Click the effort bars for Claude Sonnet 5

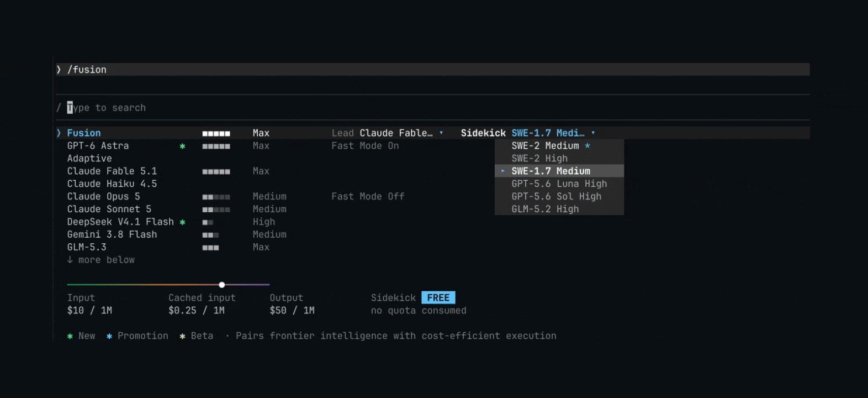[x=216, y=210]
